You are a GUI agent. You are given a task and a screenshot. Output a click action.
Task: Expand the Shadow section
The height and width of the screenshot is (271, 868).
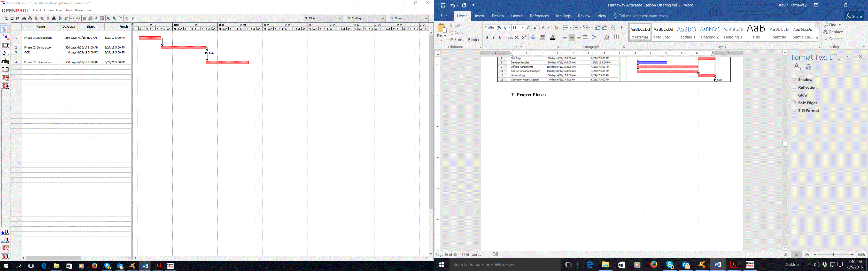pos(805,80)
